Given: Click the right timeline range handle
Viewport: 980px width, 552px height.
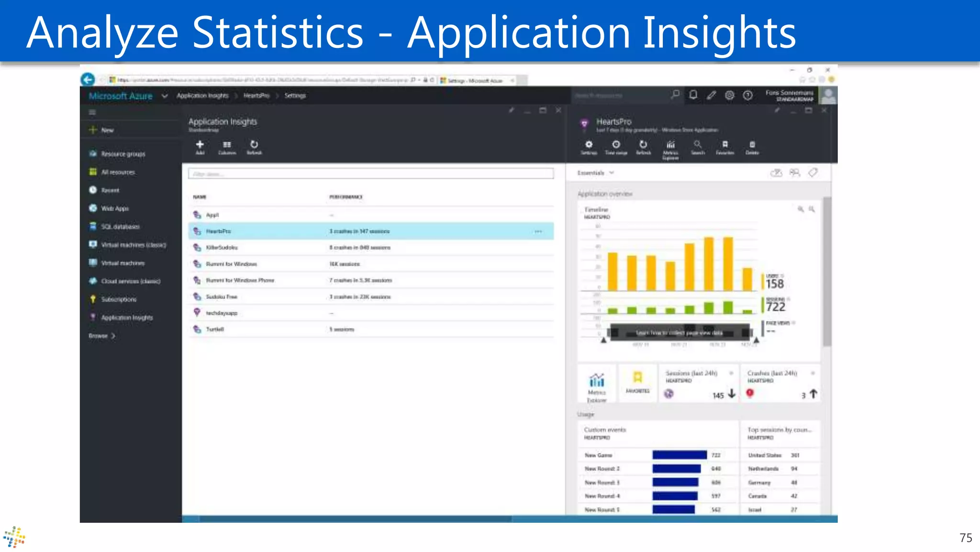Looking at the screenshot, I should [x=756, y=340].
